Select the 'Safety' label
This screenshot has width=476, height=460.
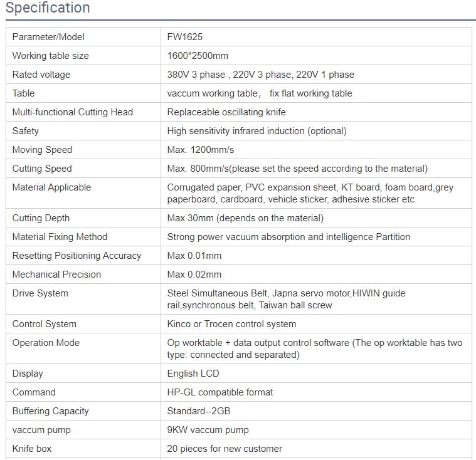tap(26, 131)
